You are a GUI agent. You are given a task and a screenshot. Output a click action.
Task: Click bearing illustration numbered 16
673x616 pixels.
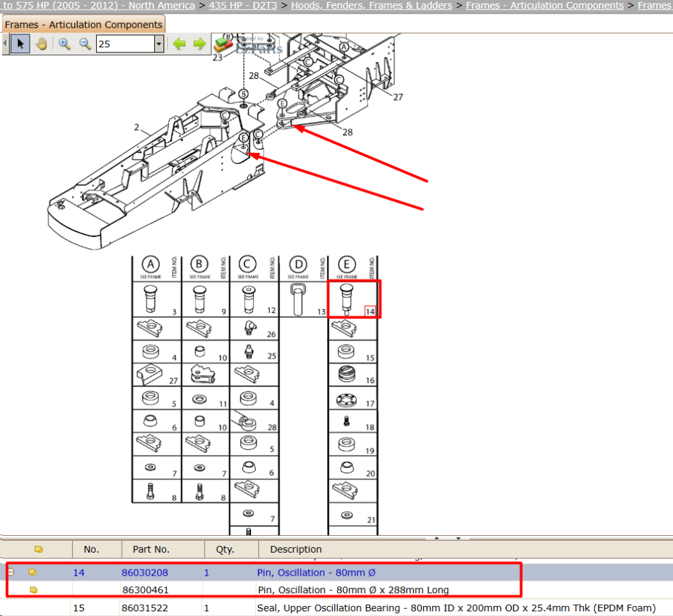click(347, 374)
